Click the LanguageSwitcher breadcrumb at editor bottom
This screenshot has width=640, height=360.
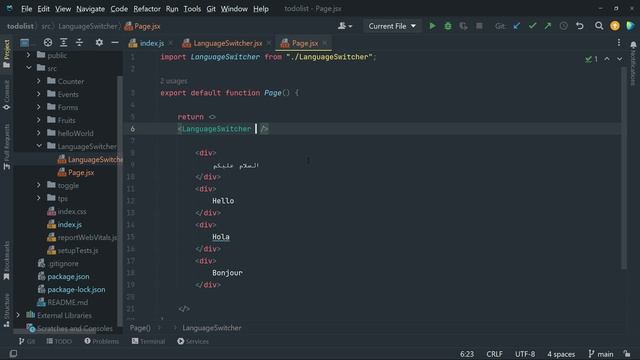211,328
